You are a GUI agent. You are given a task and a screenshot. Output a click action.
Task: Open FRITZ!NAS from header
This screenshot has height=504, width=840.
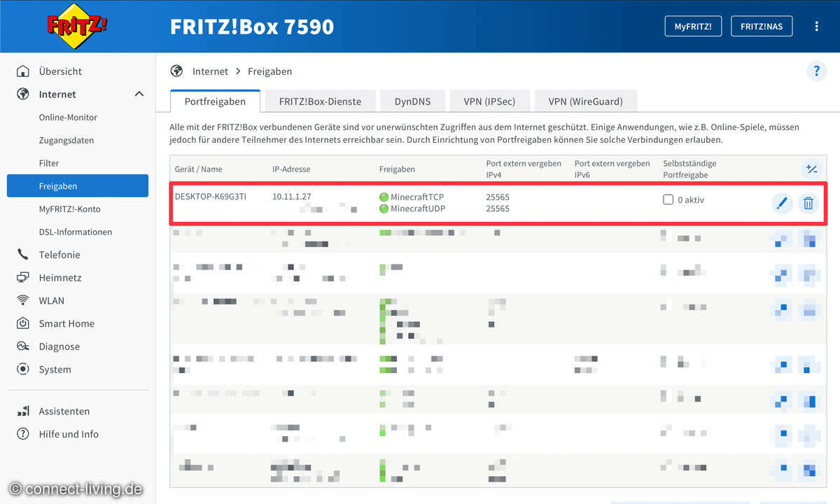pyautogui.click(x=762, y=27)
